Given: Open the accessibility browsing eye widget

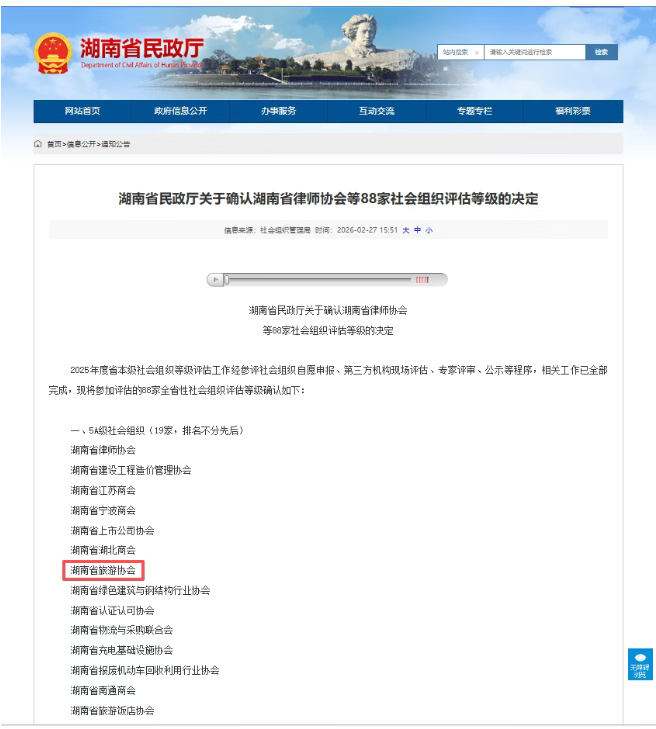Looking at the screenshot, I should [640, 664].
